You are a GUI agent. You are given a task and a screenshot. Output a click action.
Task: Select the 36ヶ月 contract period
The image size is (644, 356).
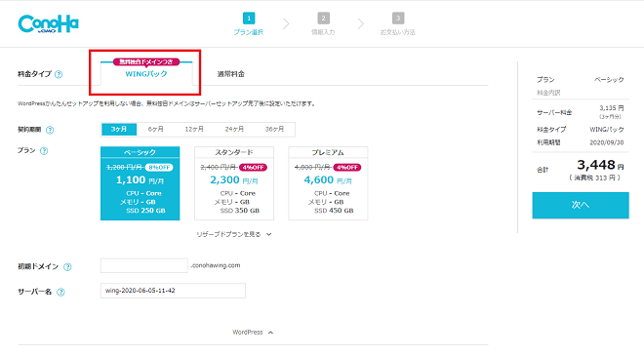[x=274, y=129]
